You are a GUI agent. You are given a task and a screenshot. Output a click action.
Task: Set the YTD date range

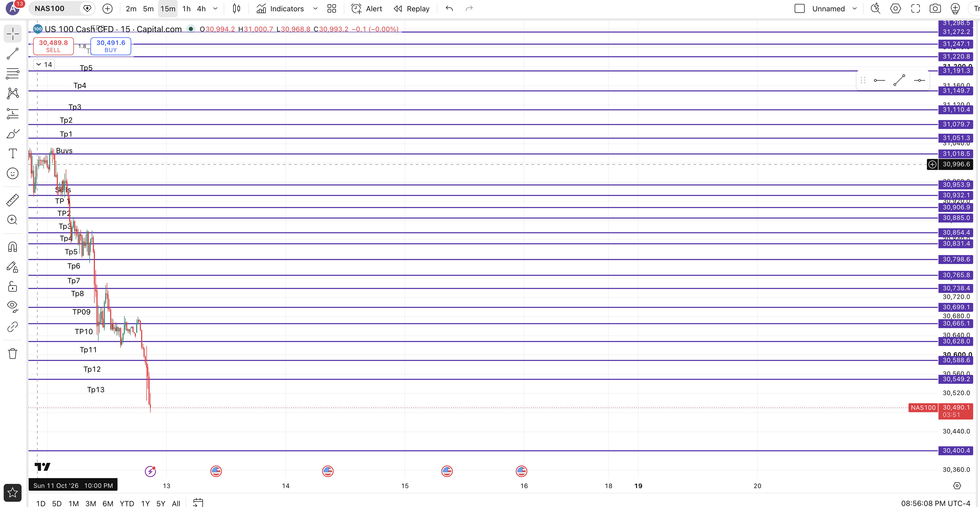pos(127,503)
